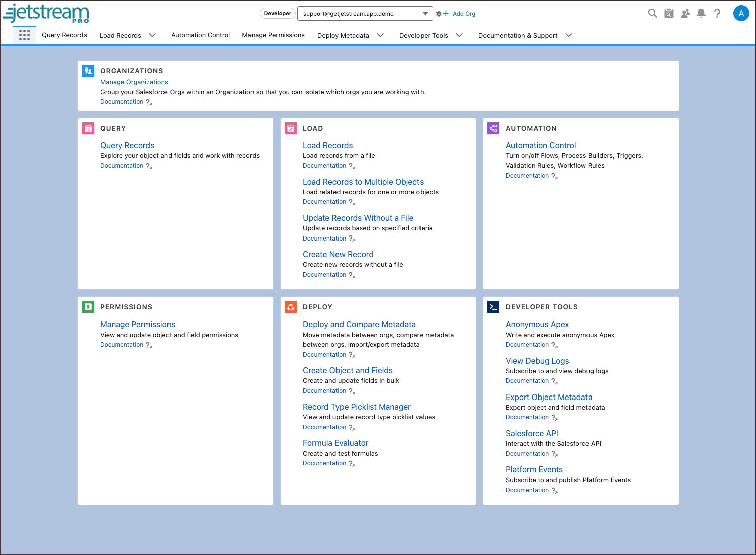Open the Query Records link in Query card

pyautogui.click(x=127, y=145)
